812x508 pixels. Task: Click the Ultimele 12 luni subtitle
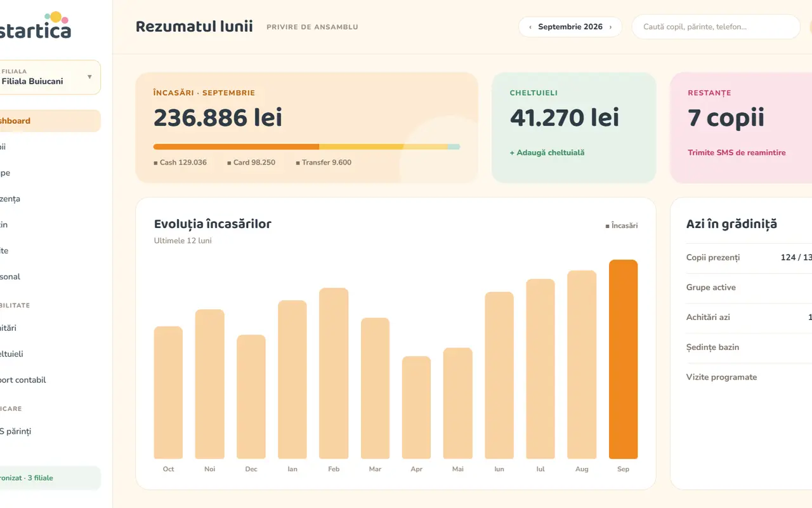pyautogui.click(x=183, y=241)
